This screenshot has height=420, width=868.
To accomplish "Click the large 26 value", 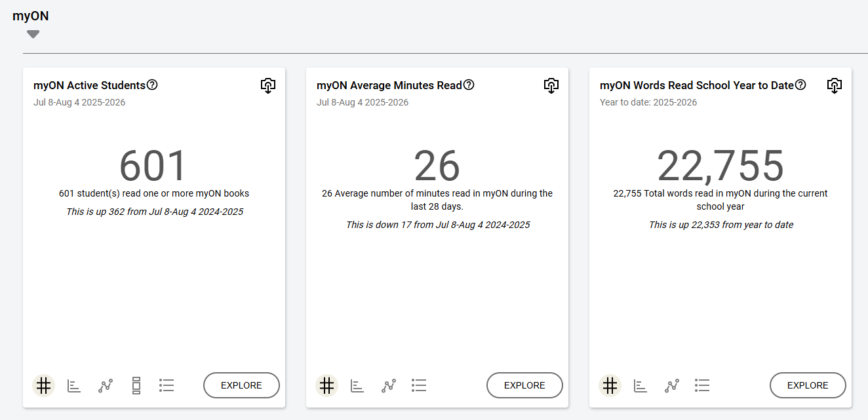I will [437, 166].
